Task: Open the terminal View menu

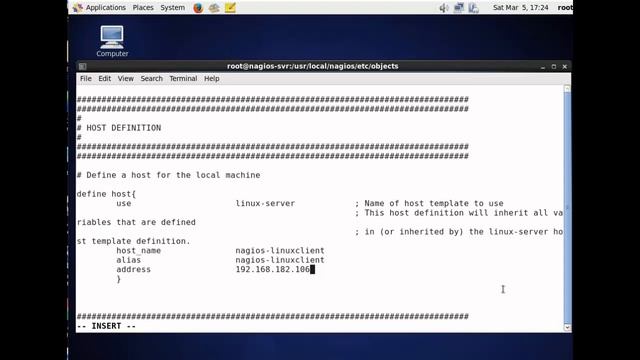Action: (x=126, y=78)
